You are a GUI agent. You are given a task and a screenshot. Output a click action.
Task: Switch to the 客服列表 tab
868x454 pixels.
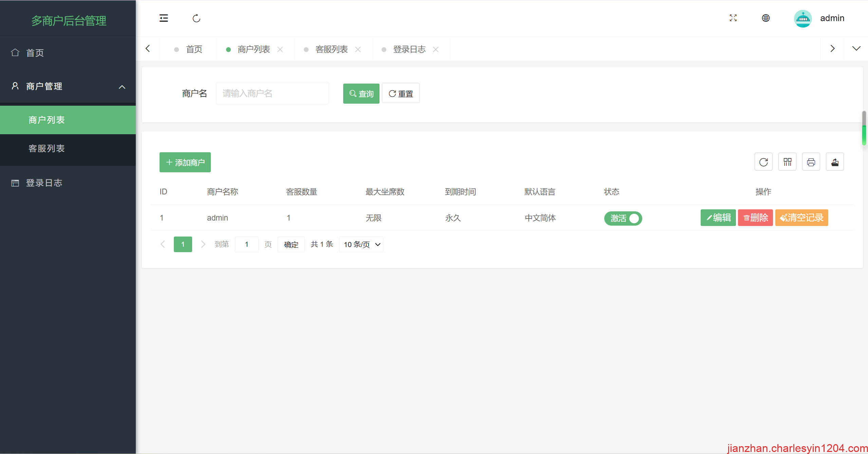tap(331, 49)
